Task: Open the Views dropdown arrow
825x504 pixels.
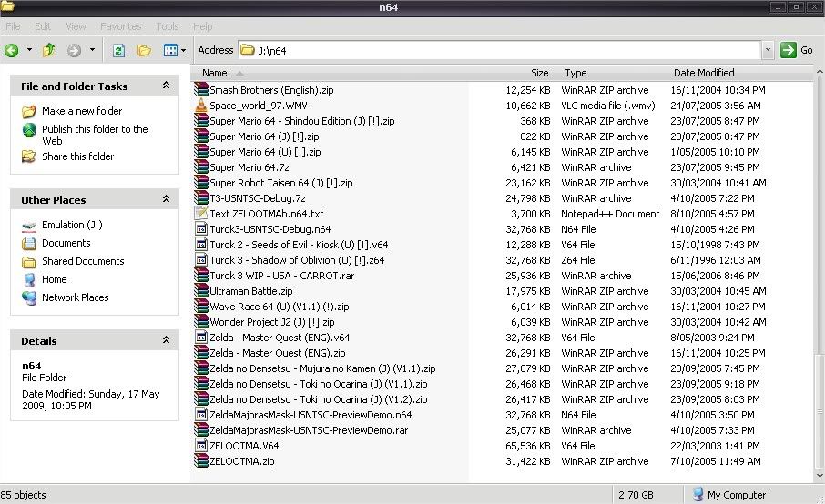Action: [183, 50]
